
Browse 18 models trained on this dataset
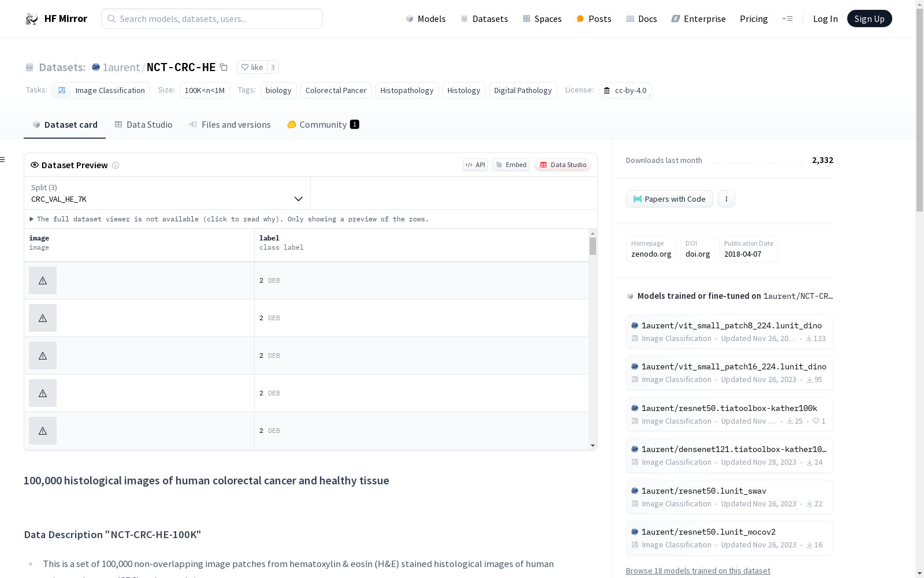click(x=698, y=570)
